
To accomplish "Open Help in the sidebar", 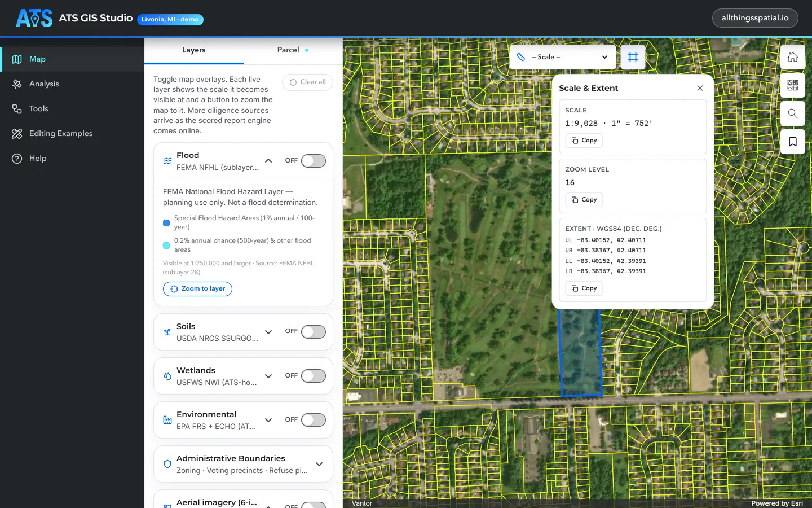I will click(72, 159).
